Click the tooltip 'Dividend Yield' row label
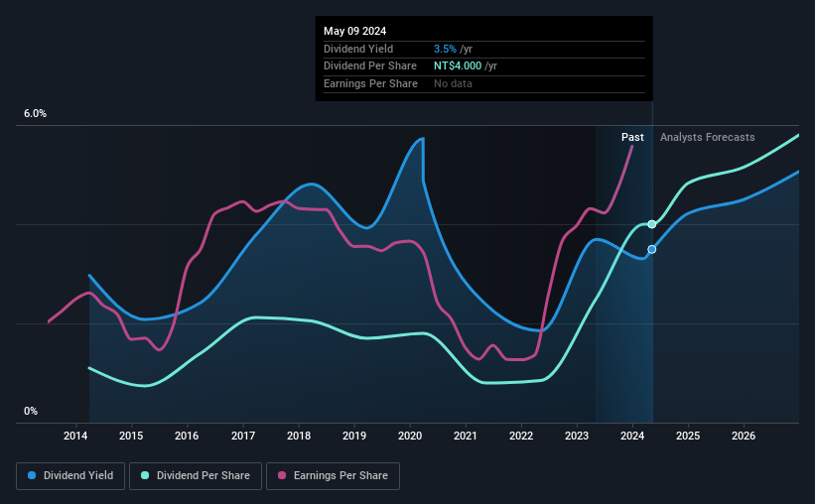The width and height of the screenshot is (815, 504). (358, 49)
